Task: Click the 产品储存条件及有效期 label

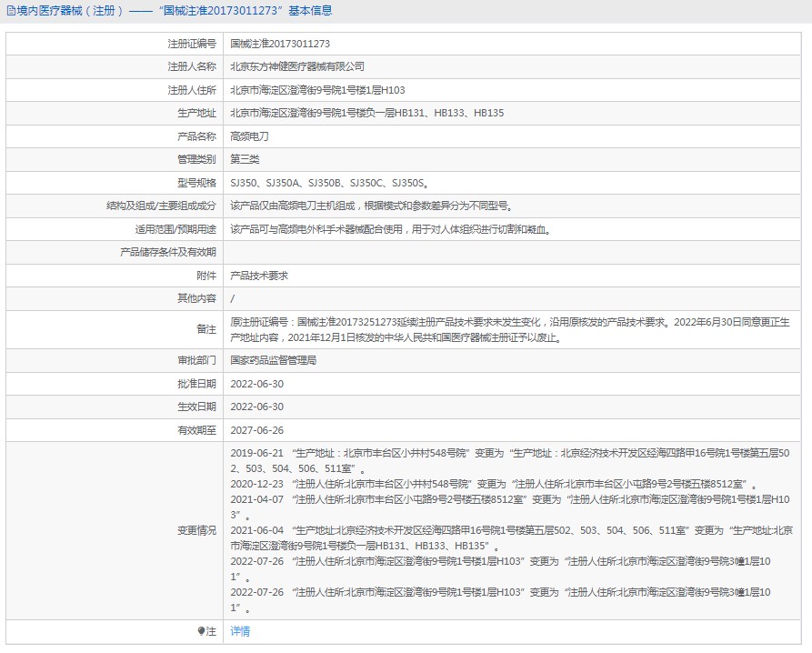Action: point(168,252)
